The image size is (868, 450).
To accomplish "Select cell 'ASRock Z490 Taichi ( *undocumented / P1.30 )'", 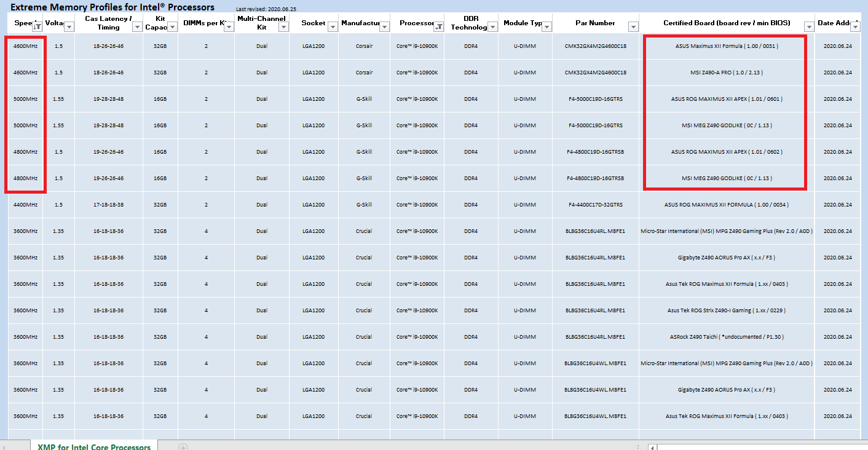I will pyautogui.click(x=727, y=337).
